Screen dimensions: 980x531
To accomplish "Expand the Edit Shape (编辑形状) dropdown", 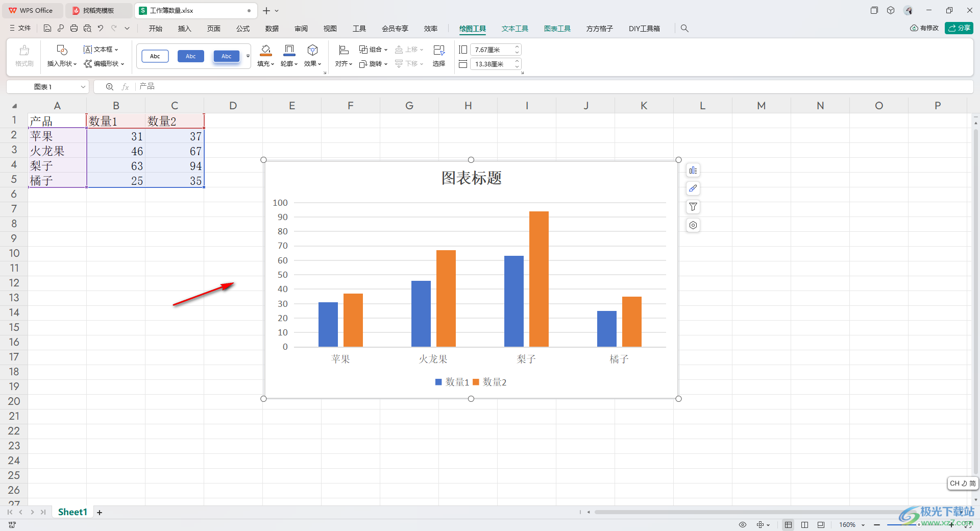I will coord(122,64).
